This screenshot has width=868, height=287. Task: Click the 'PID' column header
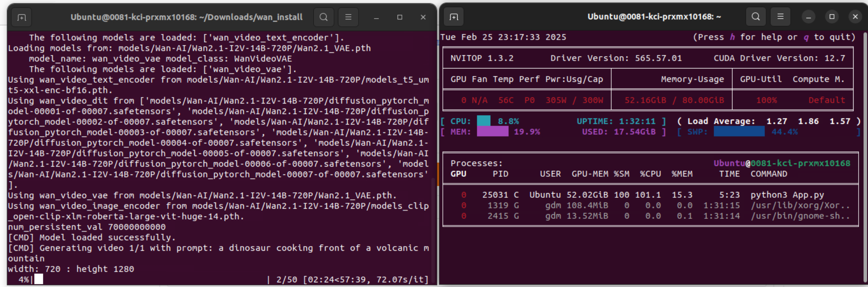click(500, 174)
